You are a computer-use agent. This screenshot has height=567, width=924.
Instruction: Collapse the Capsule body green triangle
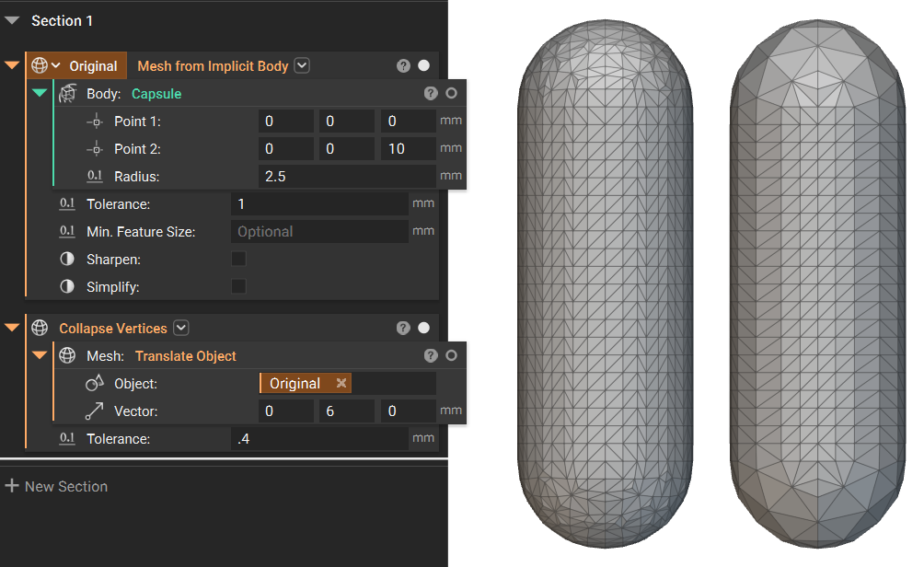(40, 93)
